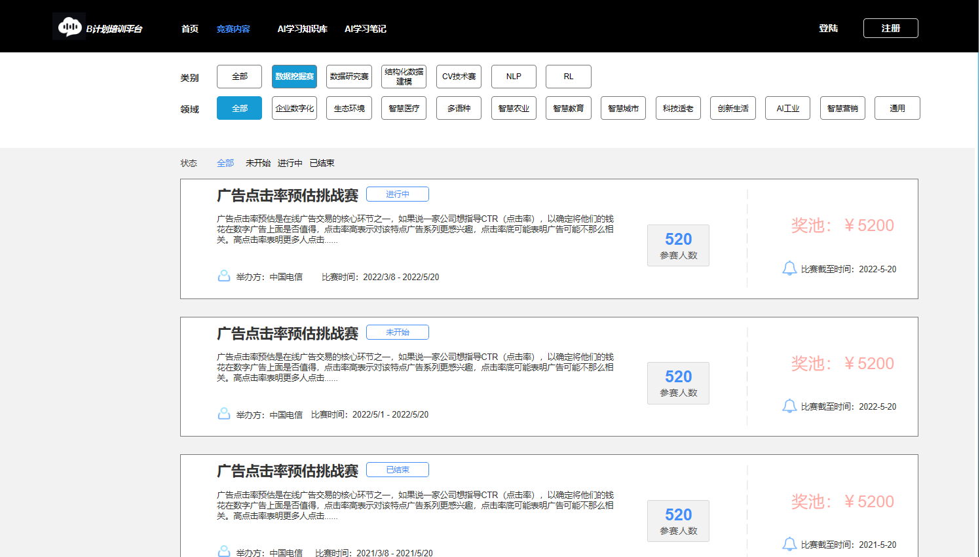Click the 520 参赛人数 box in 进行中 card
Image resolution: width=980 pixels, height=557 pixels.
(678, 245)
